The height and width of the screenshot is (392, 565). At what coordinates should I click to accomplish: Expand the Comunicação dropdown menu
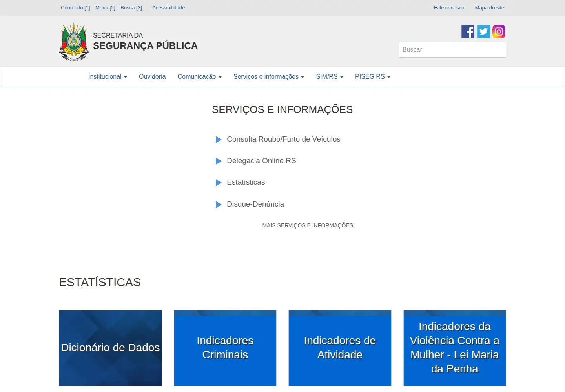point(199,77)
